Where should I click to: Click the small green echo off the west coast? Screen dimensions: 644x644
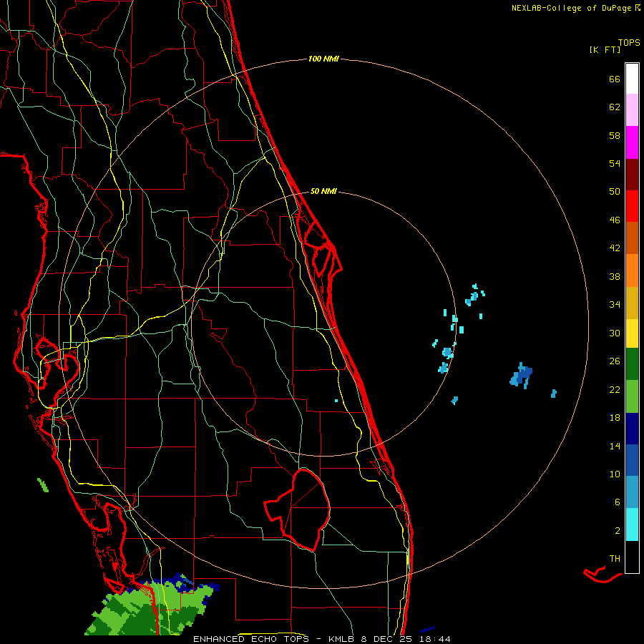pos(43,484)
